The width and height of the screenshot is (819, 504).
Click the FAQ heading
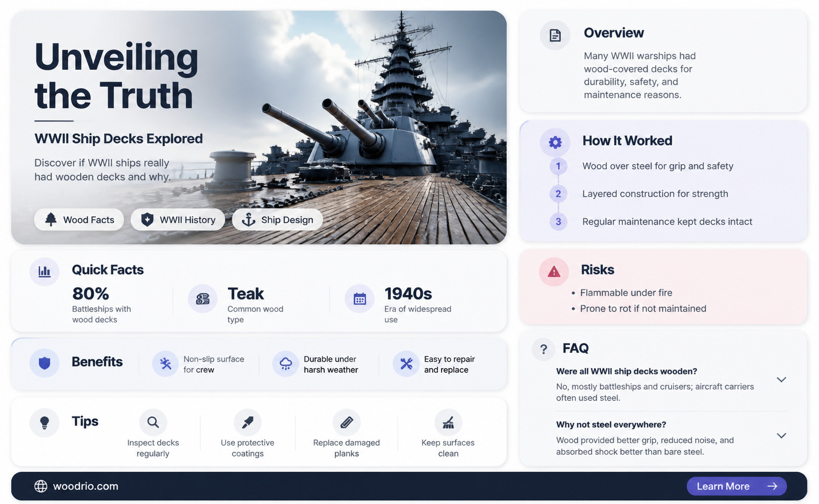[576, 348]
